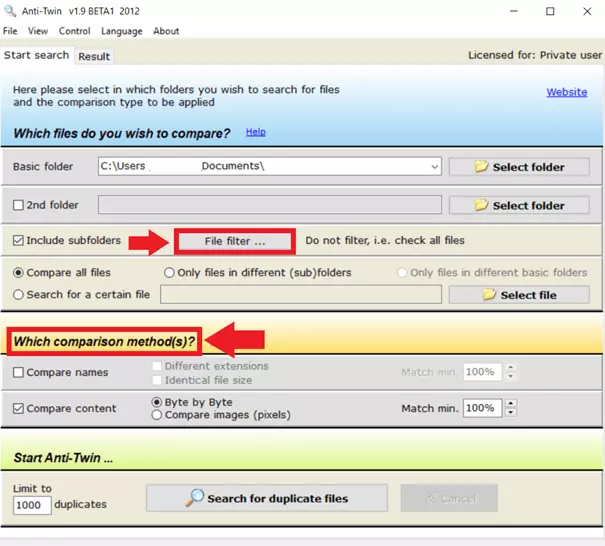Open the File menu
605x546 pixels.
[x=10, y=31]
